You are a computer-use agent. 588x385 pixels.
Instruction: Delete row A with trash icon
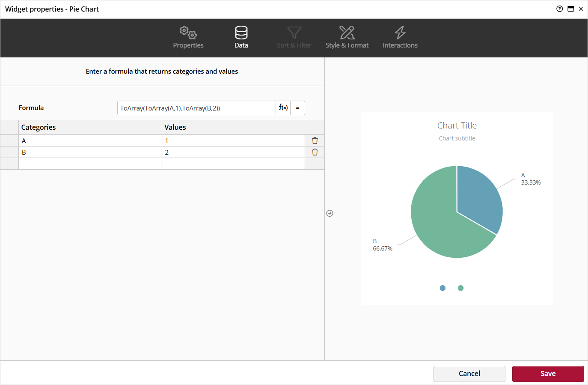click(315, 140)
